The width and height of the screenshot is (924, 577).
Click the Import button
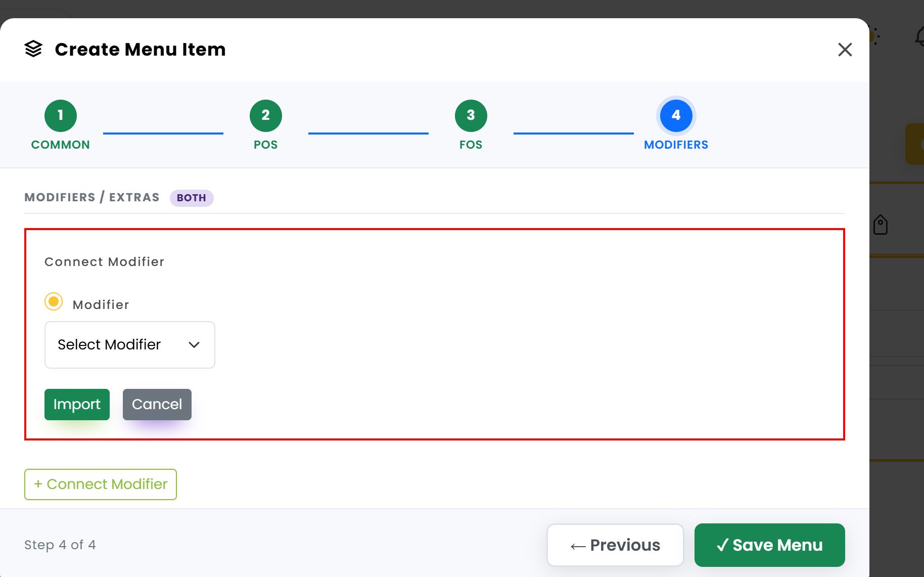(x=77, y=405)
